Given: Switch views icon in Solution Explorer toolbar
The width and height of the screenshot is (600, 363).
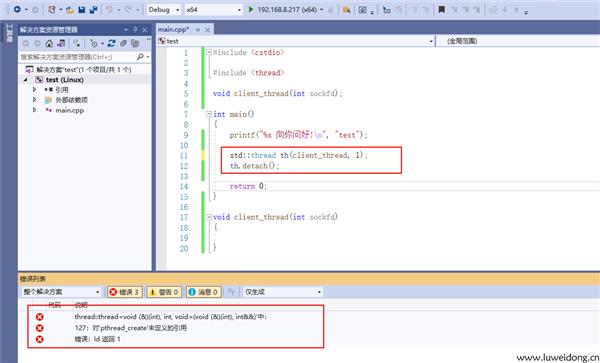Looking at the screenshot, I should click(x=61, y=44).
